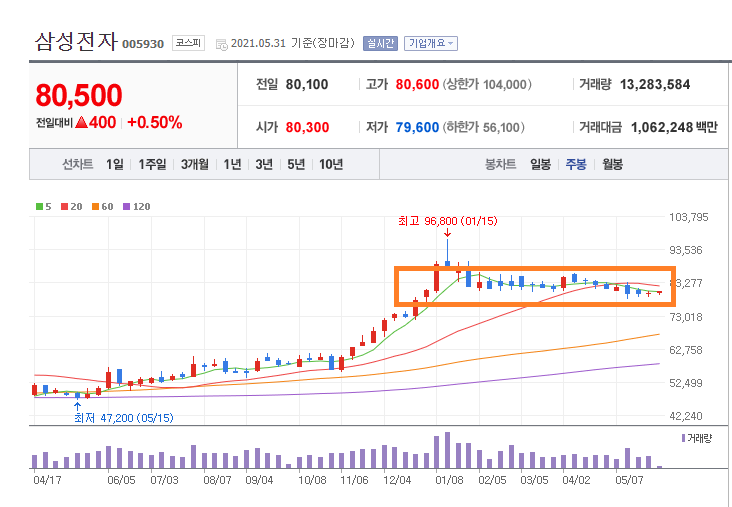Click the 고가 value 80,600

[417, 84]
